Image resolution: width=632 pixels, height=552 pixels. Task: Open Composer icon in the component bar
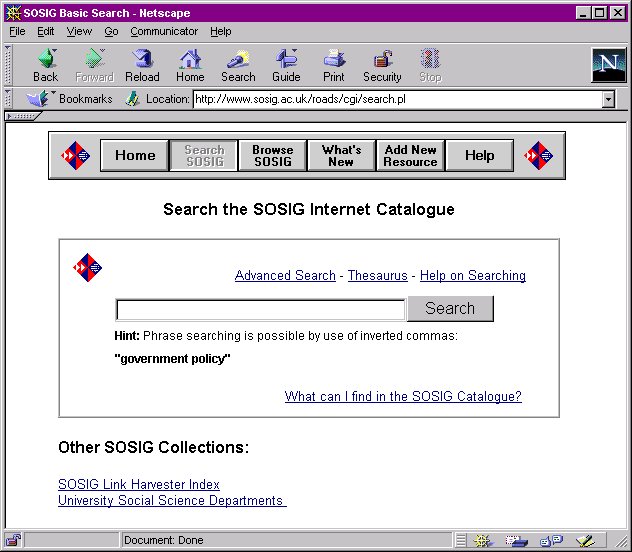(586, 540)
